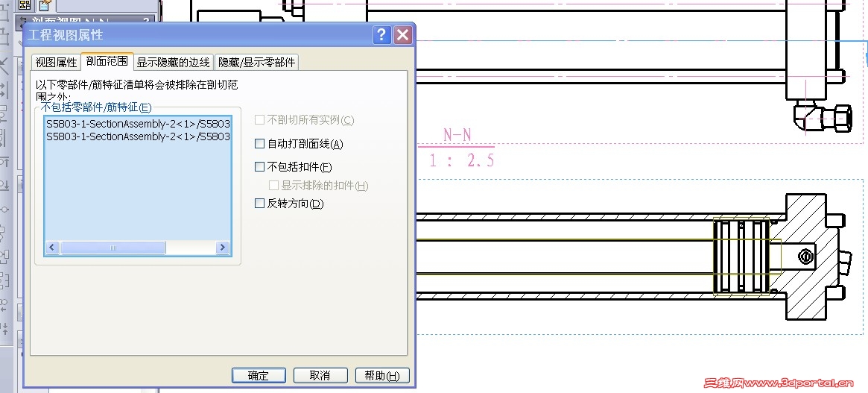
Task: Click the question-mark help icon in dialog title bar
Action: pos(381,36)
